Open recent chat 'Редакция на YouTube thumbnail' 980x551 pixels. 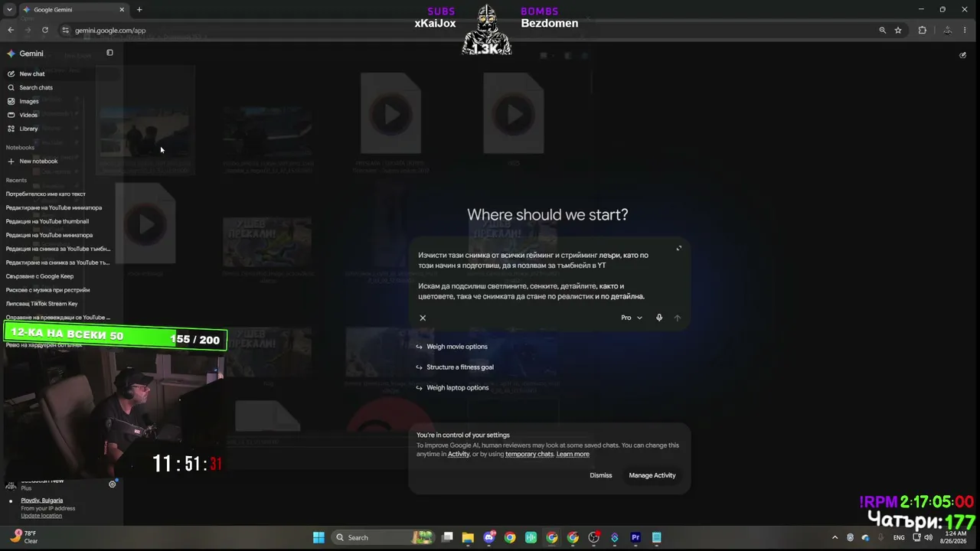[x=47, y=222]
